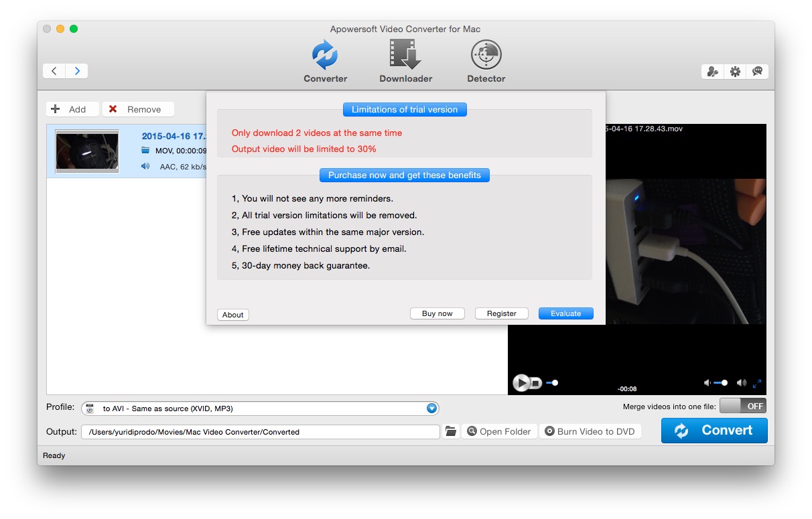Zoom window with green button
This screenshot has height=519, width=812.
click(74, 29)
